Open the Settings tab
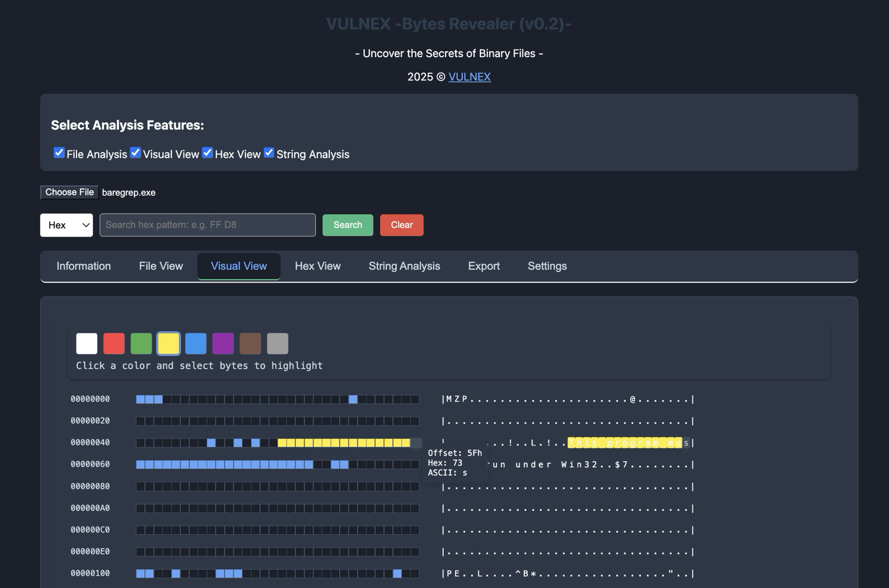This screenshot has width=889, height=588. (548, 266)
